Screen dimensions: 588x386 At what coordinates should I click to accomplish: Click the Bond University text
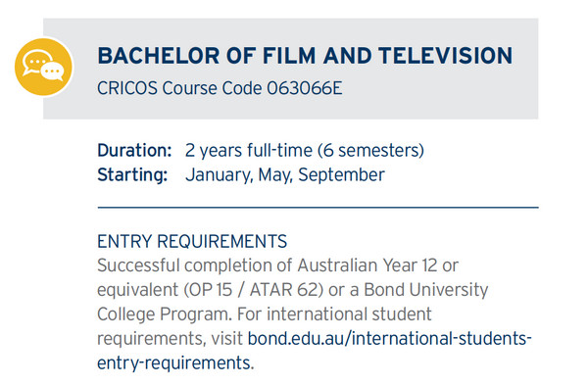(x=426, y=290)
